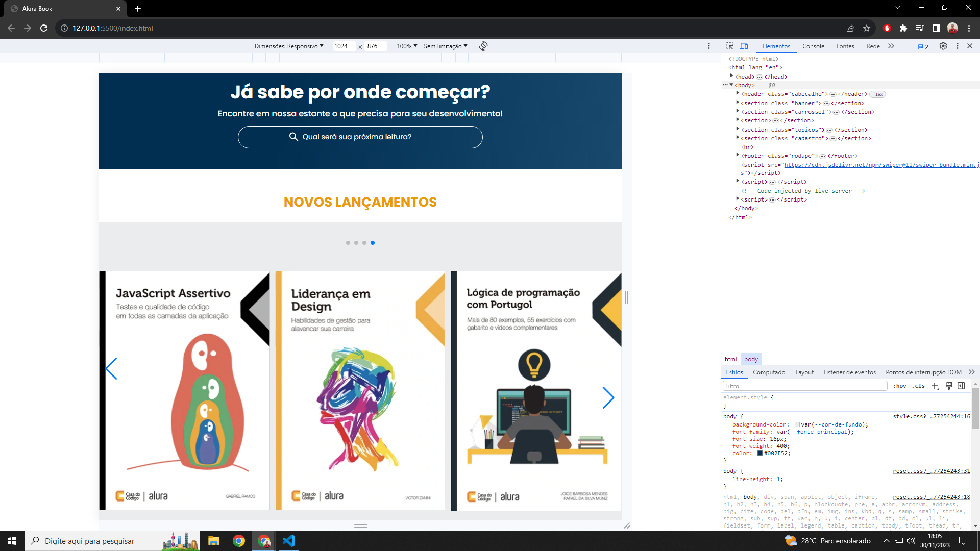
Task: Select the Elementos tab
Action: click(x=776, y=46)
